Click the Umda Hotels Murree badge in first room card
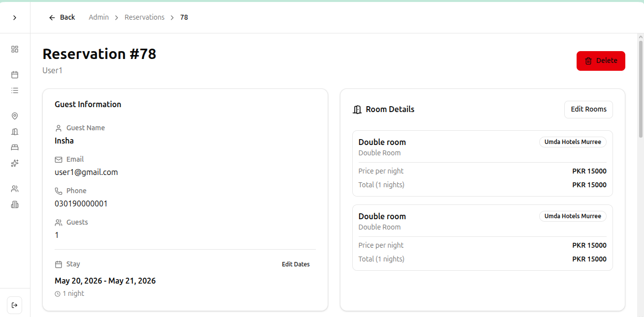Viewport: 644px width, 317px height. coord(573,142)
